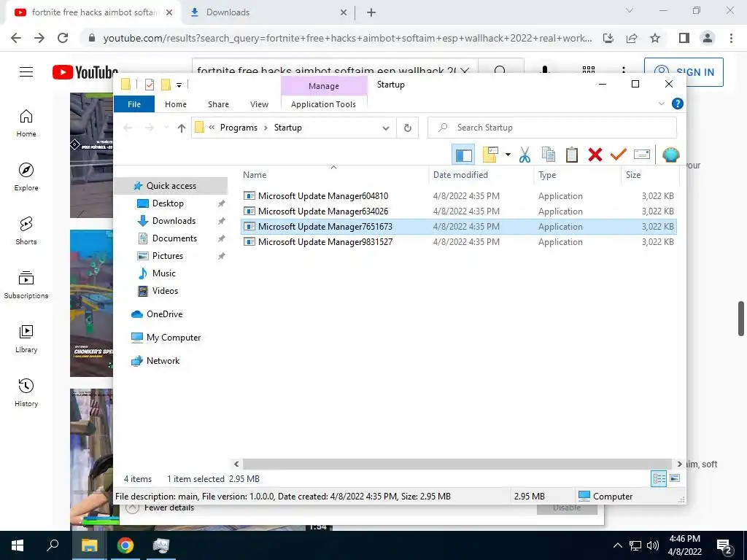The height and width of the screenshot is (560, 747).
Task: Click the Rename icon in toolbar
Action: coord(642,155)
